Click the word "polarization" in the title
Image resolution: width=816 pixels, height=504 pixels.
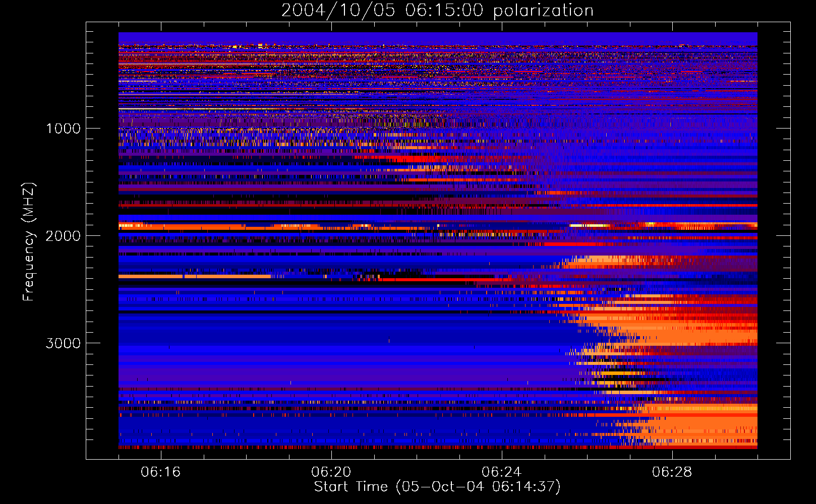click(543, 11)
